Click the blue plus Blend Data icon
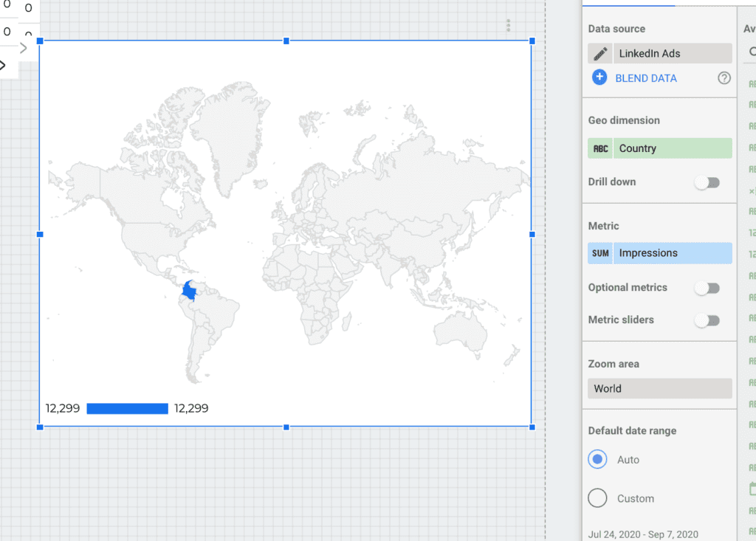 coord(599,77)
